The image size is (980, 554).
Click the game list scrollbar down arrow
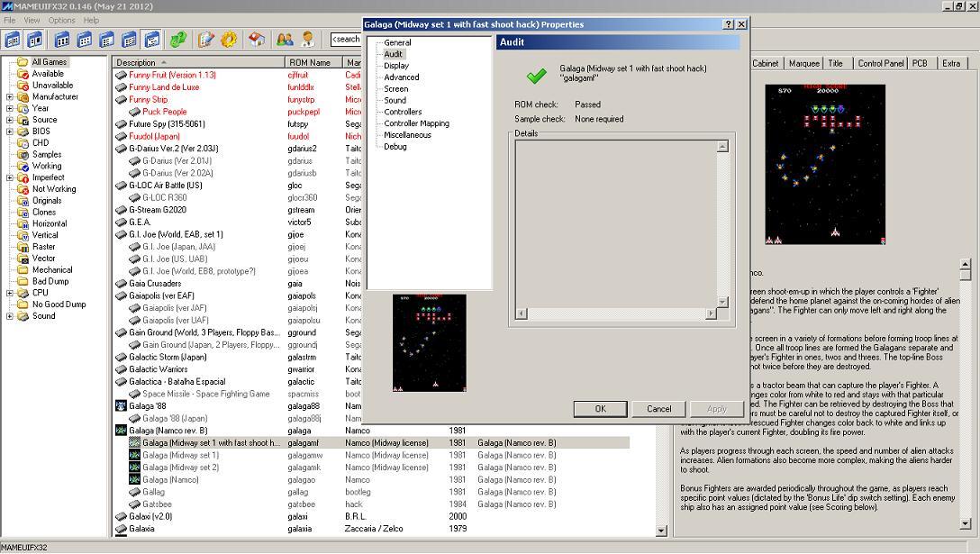click(661, 531)
